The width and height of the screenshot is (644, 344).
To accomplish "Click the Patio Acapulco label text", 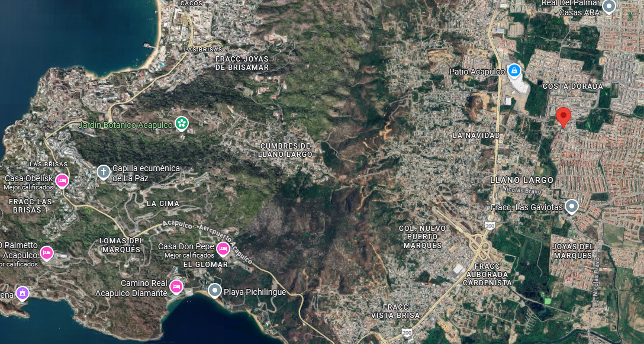I will [x=477, y=72].
